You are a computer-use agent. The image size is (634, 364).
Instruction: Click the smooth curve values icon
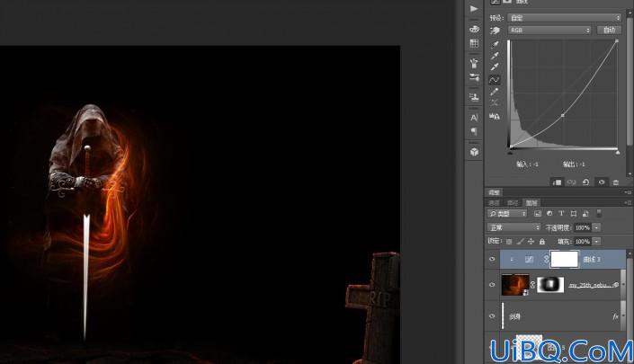(494, 103)
